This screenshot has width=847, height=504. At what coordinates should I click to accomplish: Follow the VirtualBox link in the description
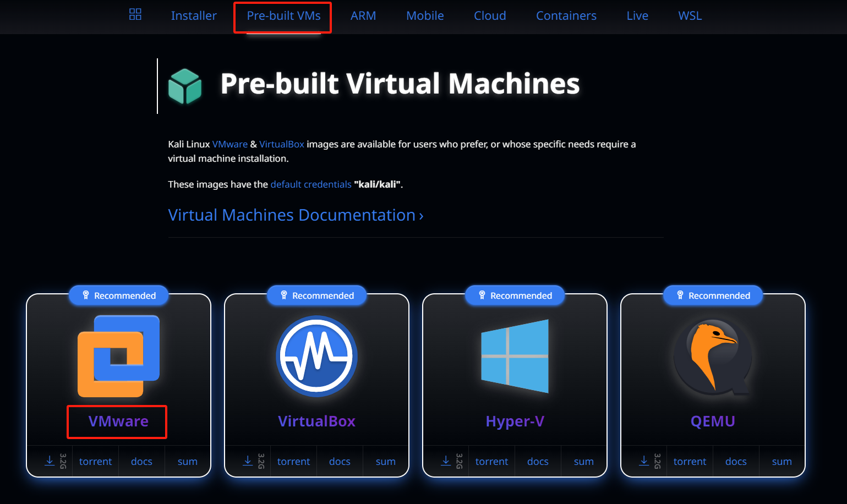pyautogui.click(x=282, y=144)
